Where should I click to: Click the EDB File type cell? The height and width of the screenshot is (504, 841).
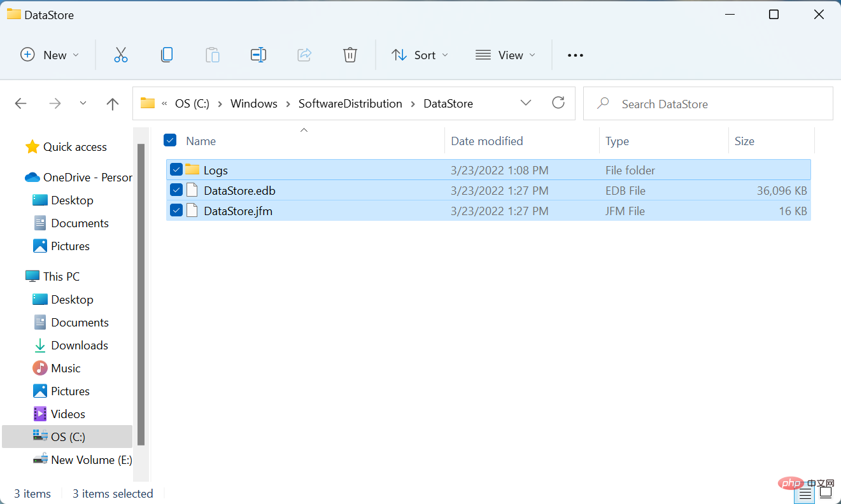click(625, 191)
